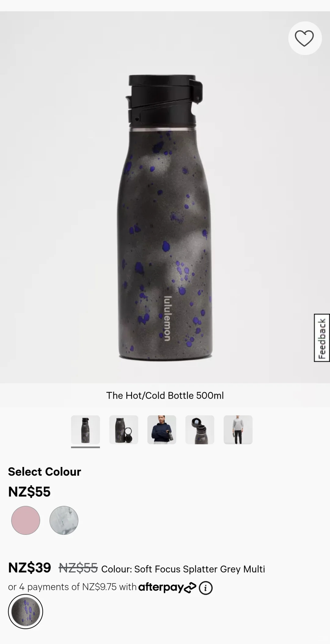330x644 pixels.
Task: Open the Feedback side tab
Action: point(322,338)
